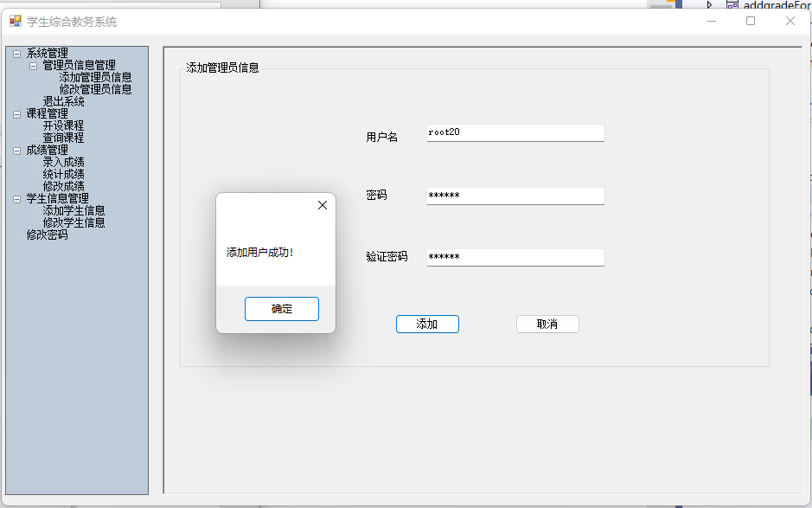
Task: Select 查询课程 in the tree
Action: (x=63, y=138)
